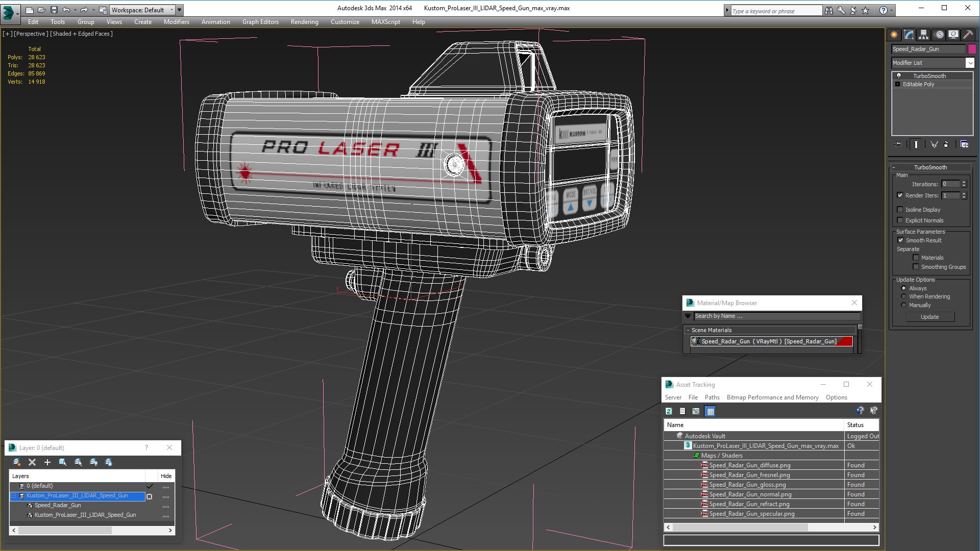Open the Rendering menu

[x=304, y=22]
